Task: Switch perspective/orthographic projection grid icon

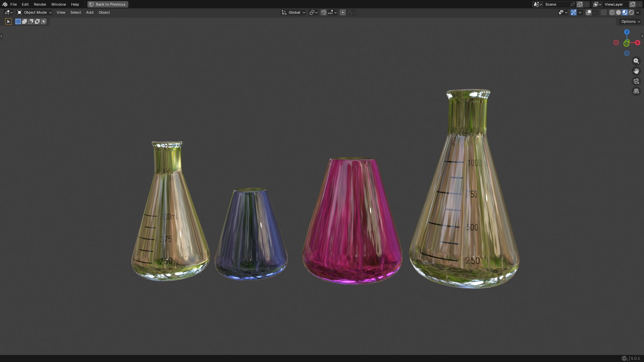Action: point(636,91)
